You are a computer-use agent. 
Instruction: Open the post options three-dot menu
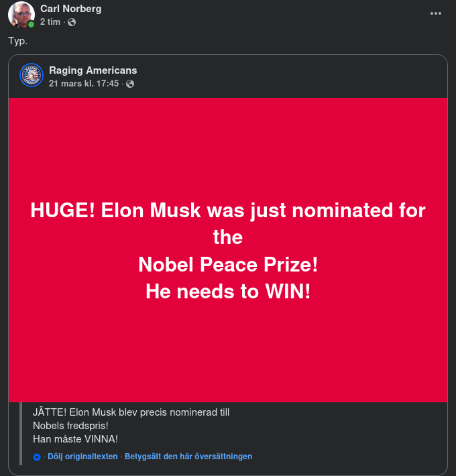pyautogui.click(x=436, y=13)
